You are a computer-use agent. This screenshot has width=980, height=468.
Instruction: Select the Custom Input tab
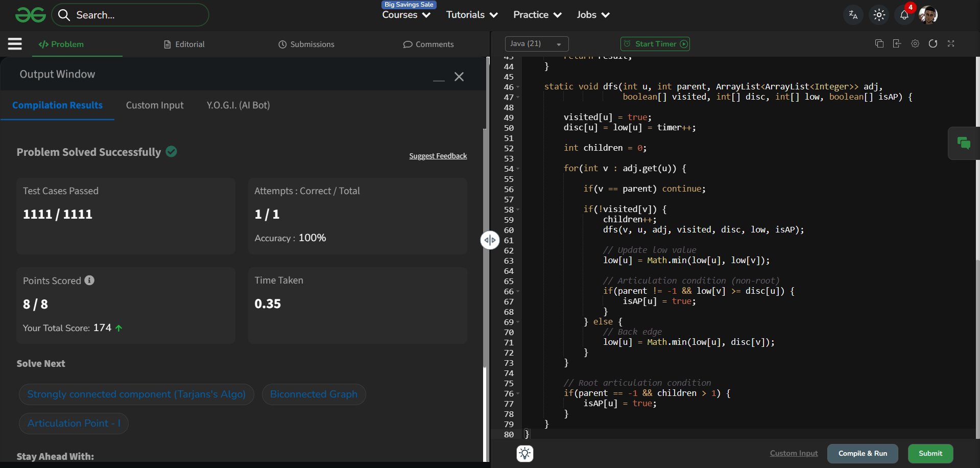(x=155, y=105)
